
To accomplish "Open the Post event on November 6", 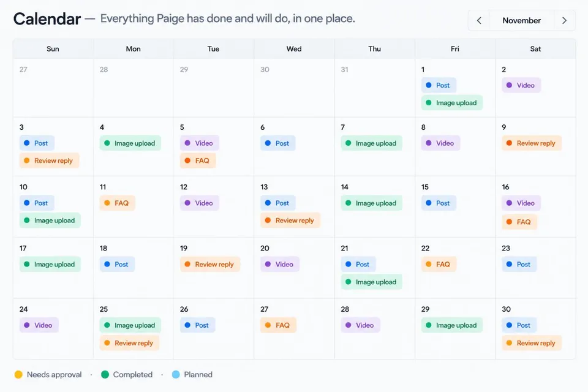I will pyautogui.click(x=278, y=143).
